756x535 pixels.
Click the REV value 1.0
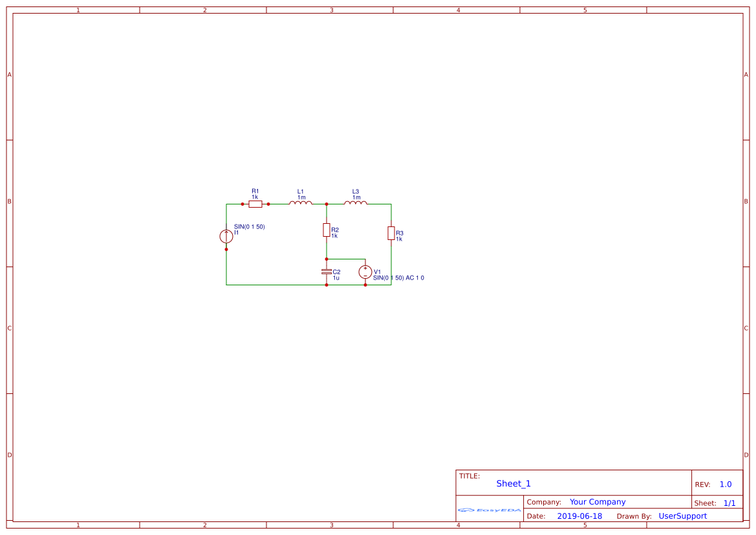[x=726, y=485]
